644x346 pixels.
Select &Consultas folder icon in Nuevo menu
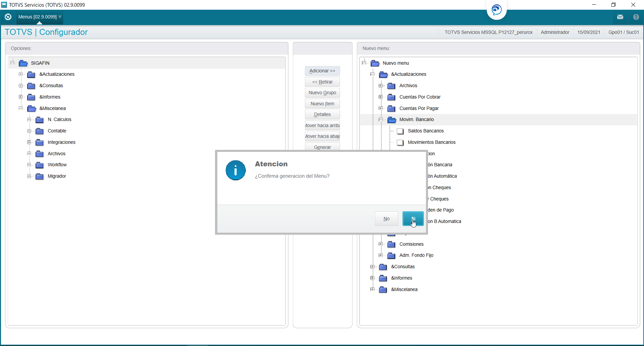tap(383, 267)
